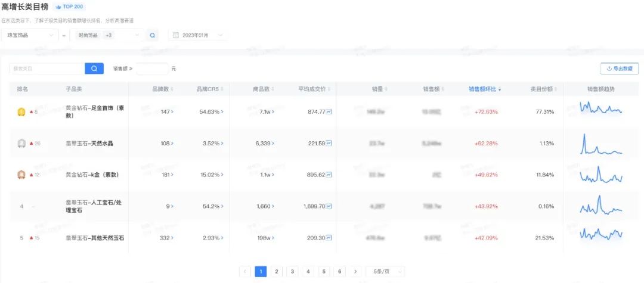The image size is (644, 283).
Task: Click sales trend chart for 足金首饰 row
Action: pos(601,108)
